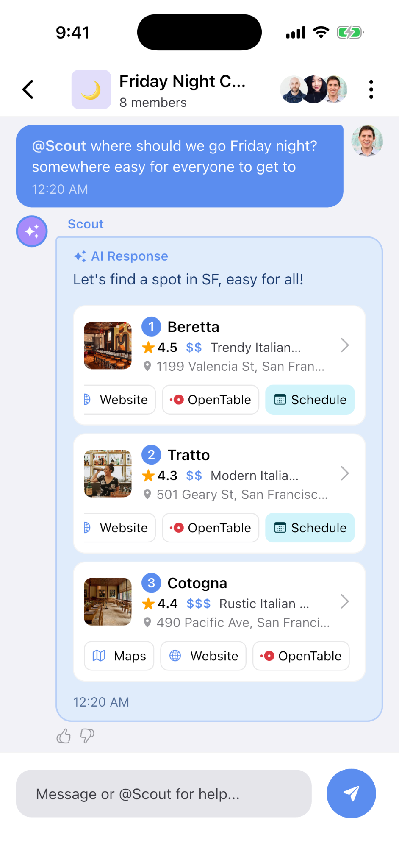Give the AI response a thumbs up
Image resolution: width=399 pixels, height=868 pixels.
click(x=64, y=736)
